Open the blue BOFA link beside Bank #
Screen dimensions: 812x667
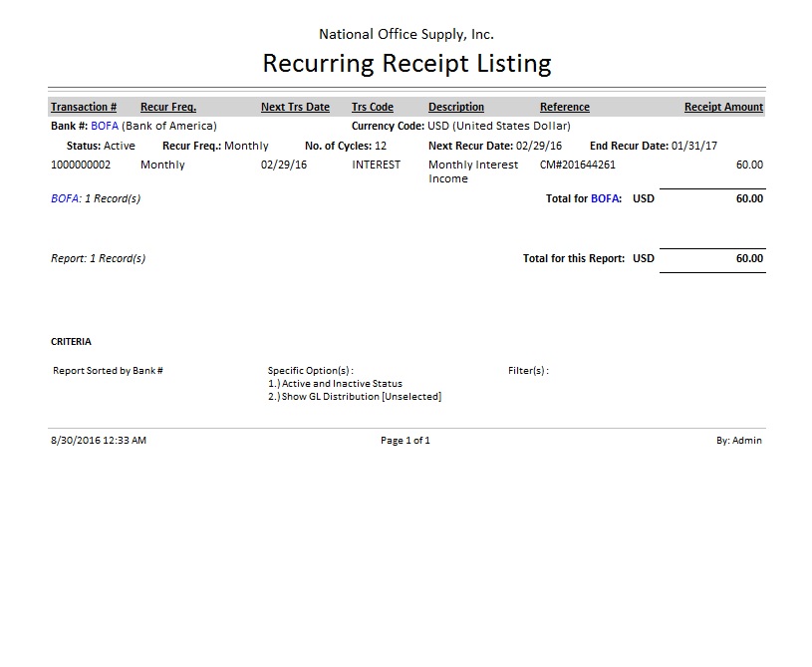coord(105,127)
